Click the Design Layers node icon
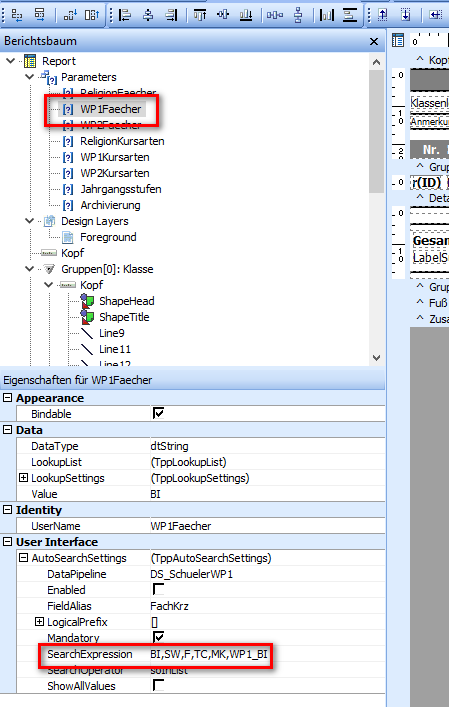The image size is (449, 707). pyautogui.click(x=49, y=221)
